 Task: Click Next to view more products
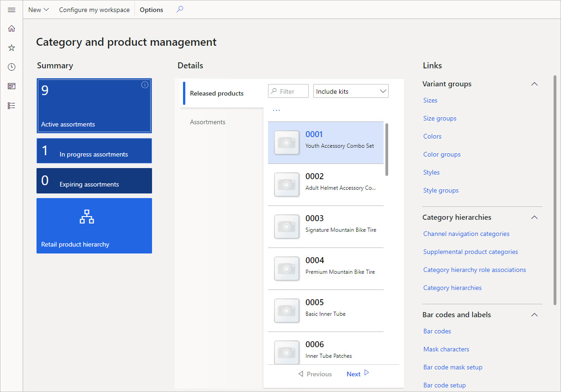[354, 374]
